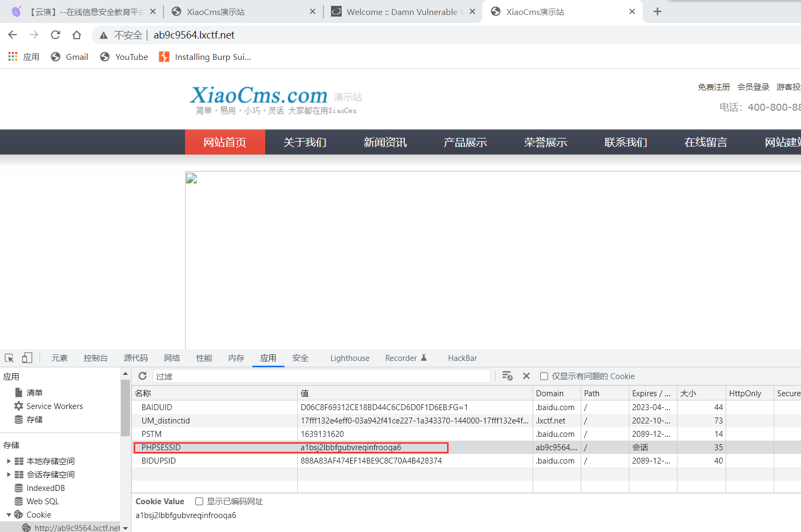Expand the 会话存储空间 tree node

click(9, 474)
